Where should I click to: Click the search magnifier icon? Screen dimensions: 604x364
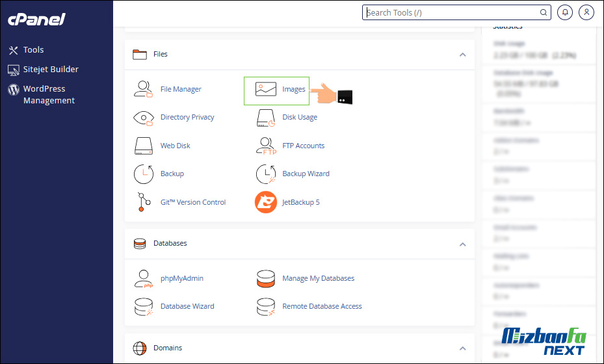543,13
